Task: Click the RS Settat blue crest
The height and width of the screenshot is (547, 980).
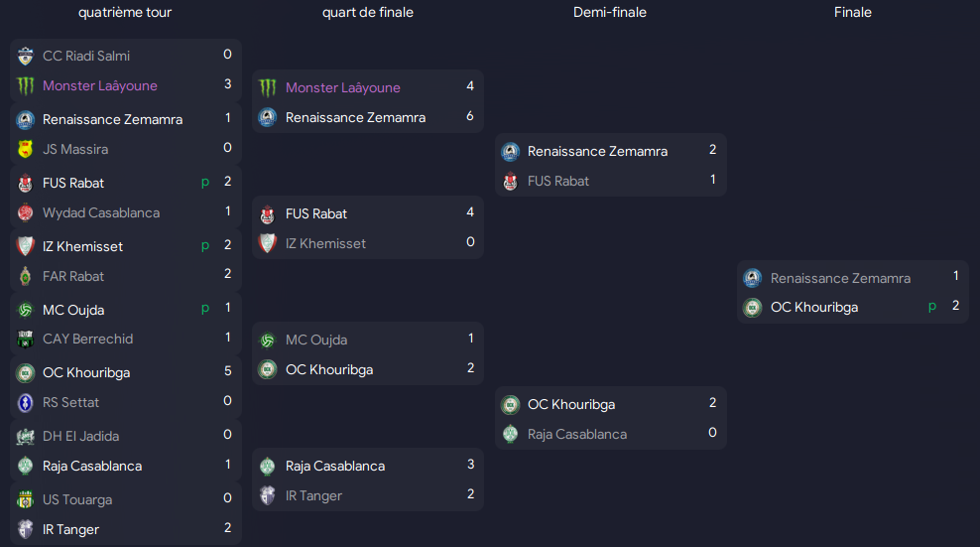Action: [x=25, y=402]
